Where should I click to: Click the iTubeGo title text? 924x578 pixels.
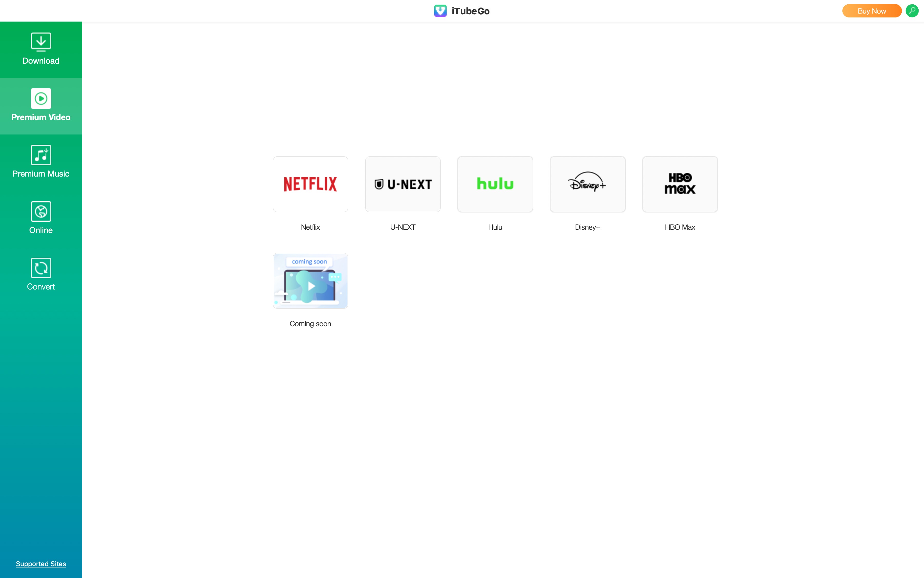471,11
